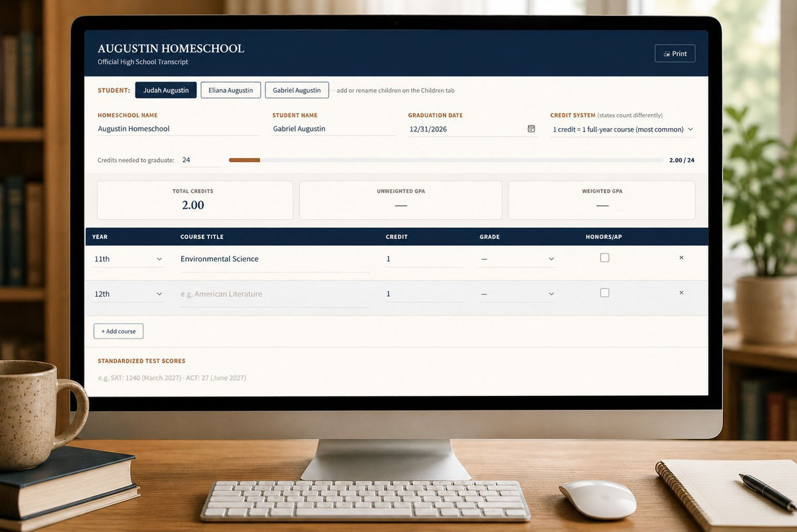
Task: Click the 'AUGUSTIN HOMESCHOOL' header title
Action: coord(171,48)
